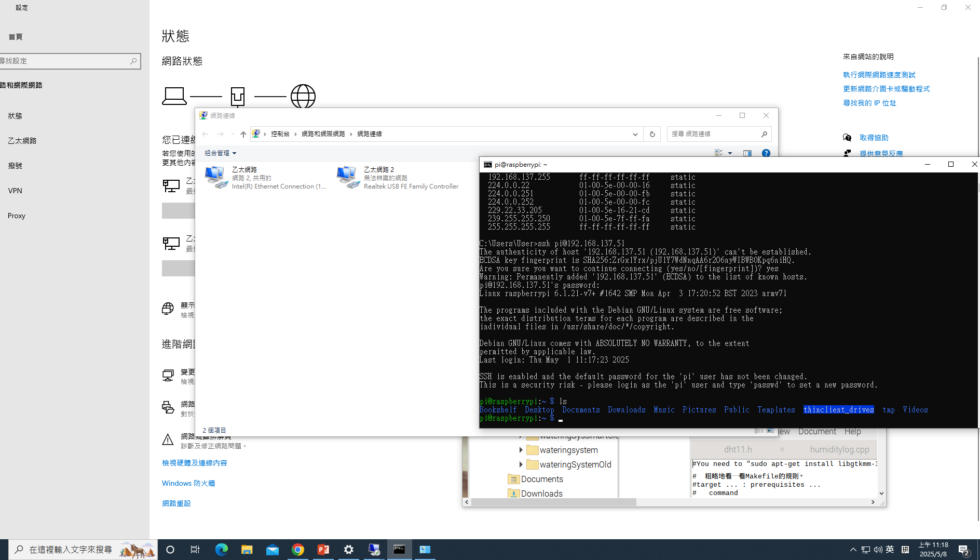Open the Help menu in editor
Screen dimensions: 980x560
coord(852,432)
